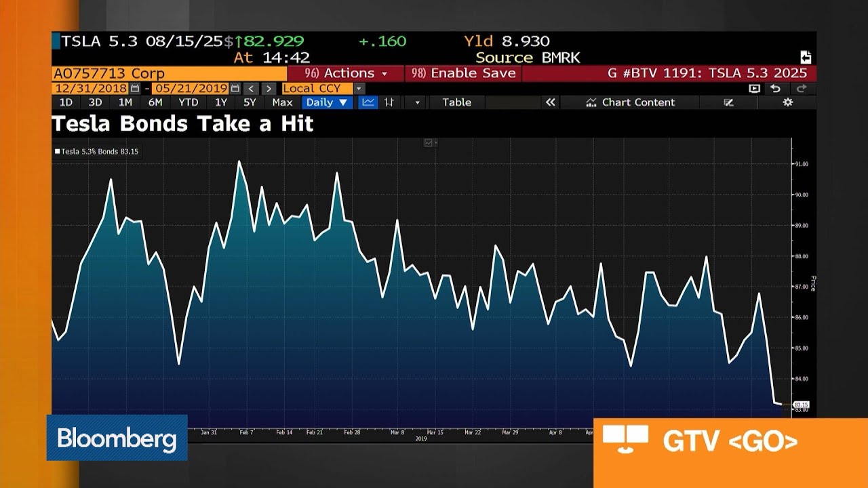Open the start date calendar picker
The image size is (868, 488).
pyautogui.click(x=135, y=89)
